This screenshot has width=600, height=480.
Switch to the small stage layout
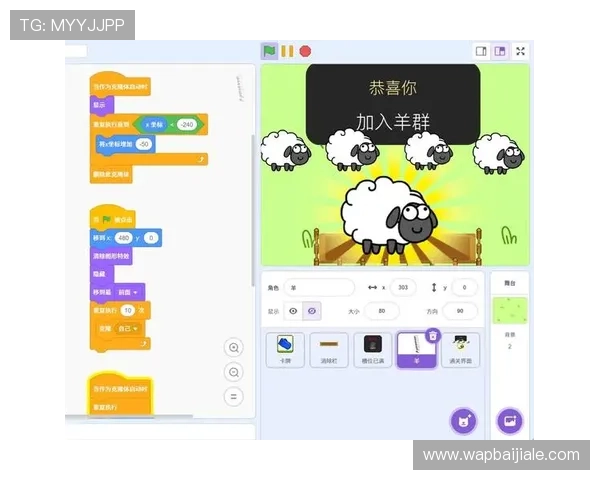[x=481, y=51]
